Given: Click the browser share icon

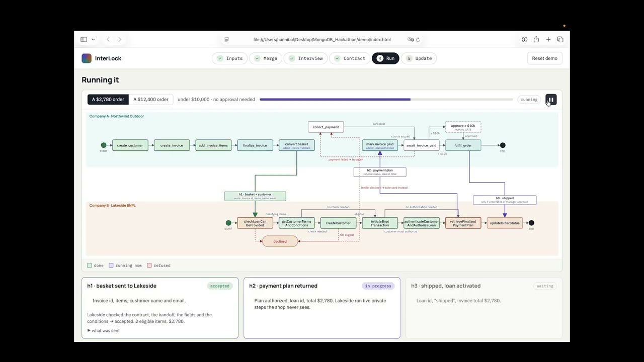Looking at the screenshot, I should (x=536, y=39).
